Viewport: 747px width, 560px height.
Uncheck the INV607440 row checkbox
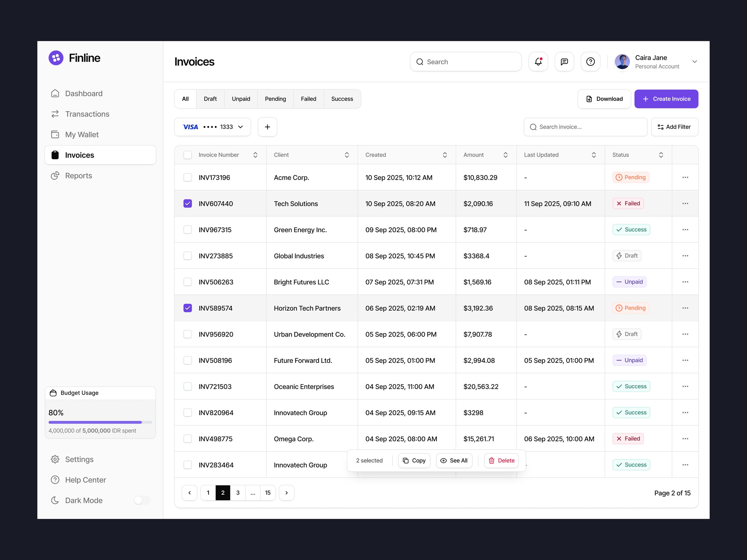188,204
